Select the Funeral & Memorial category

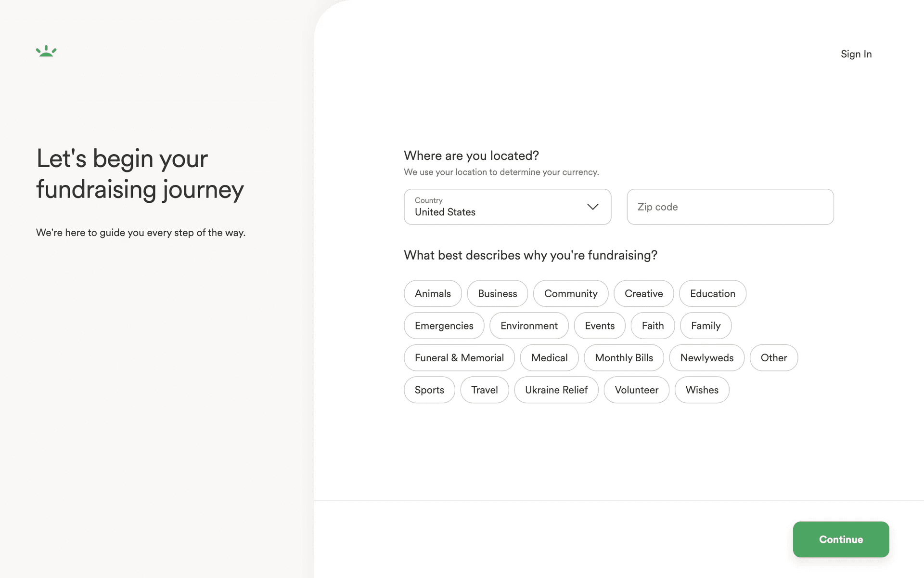coord(459,358)
